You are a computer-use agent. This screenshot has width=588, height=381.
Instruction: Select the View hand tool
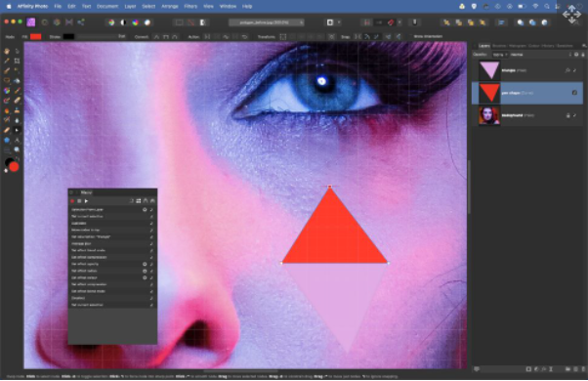[7, 51]
